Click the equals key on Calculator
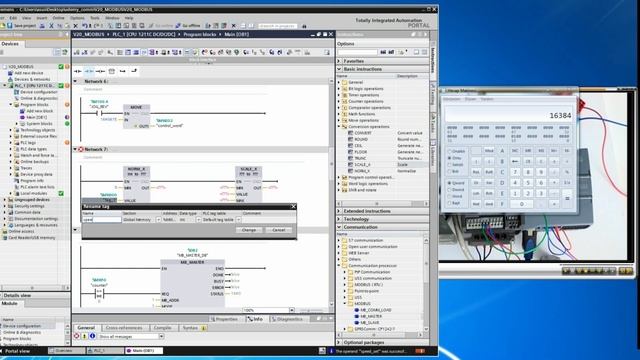This screenshot has height=360, width=640. [x=567, y=199]
